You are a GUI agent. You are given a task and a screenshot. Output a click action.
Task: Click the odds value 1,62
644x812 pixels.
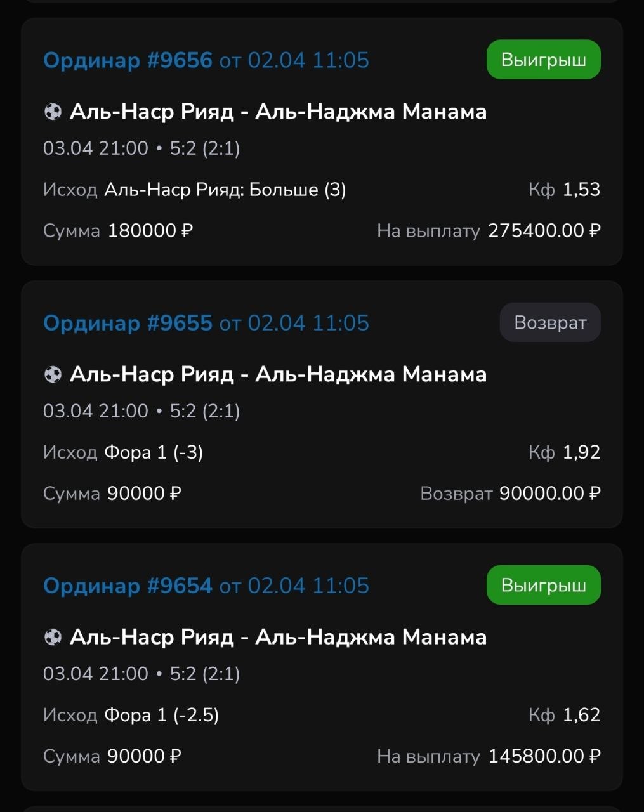pyautogui.click(x=581, y=715)
